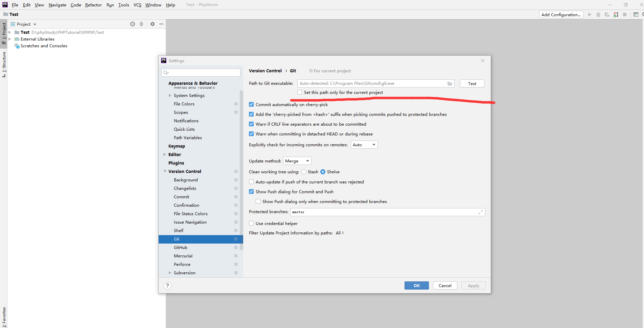
Task: Click the collapse all icon in Project panel
Action: (141, 24)
